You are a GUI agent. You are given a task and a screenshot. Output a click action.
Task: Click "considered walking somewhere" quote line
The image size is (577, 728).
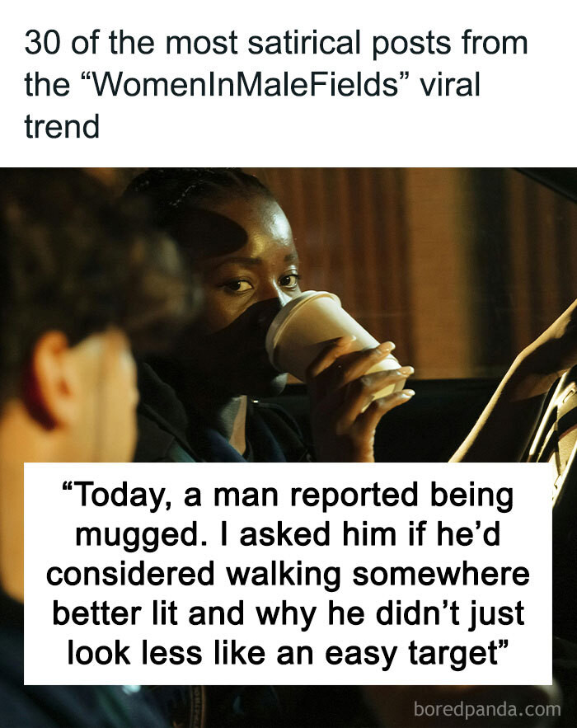click(x=288, y=575)
